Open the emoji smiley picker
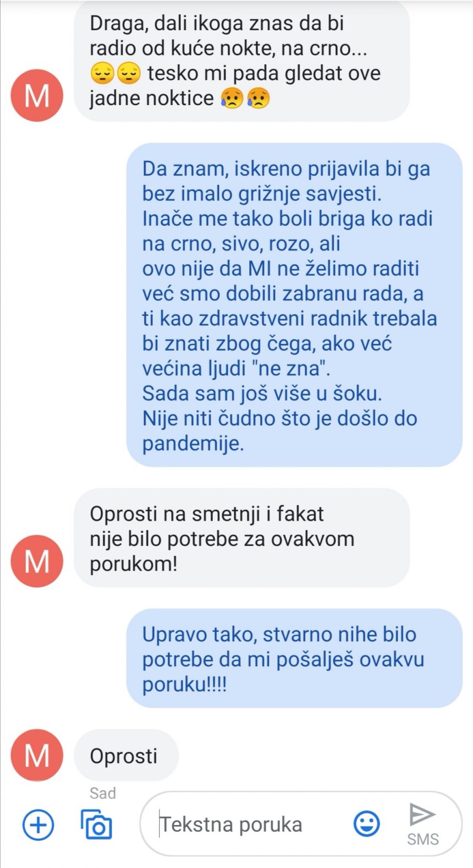This screenshot has height=868, width=473. point(366,824)
